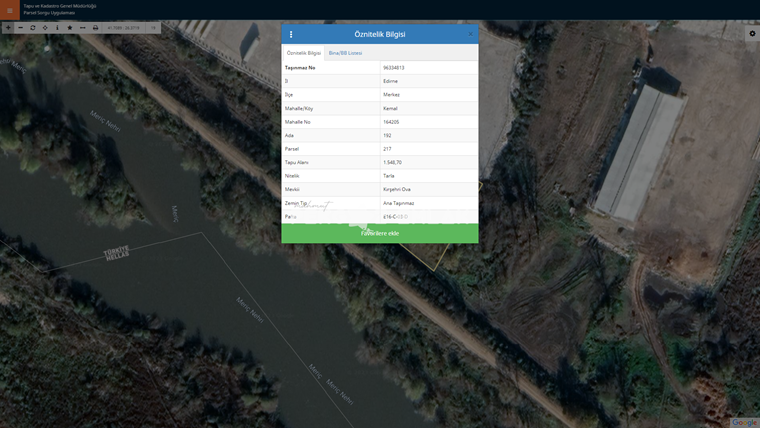This screenshot has height=428, width=760.
Task: Close the Öznitelik Bilgisi dialog
Action: point(470,34)
